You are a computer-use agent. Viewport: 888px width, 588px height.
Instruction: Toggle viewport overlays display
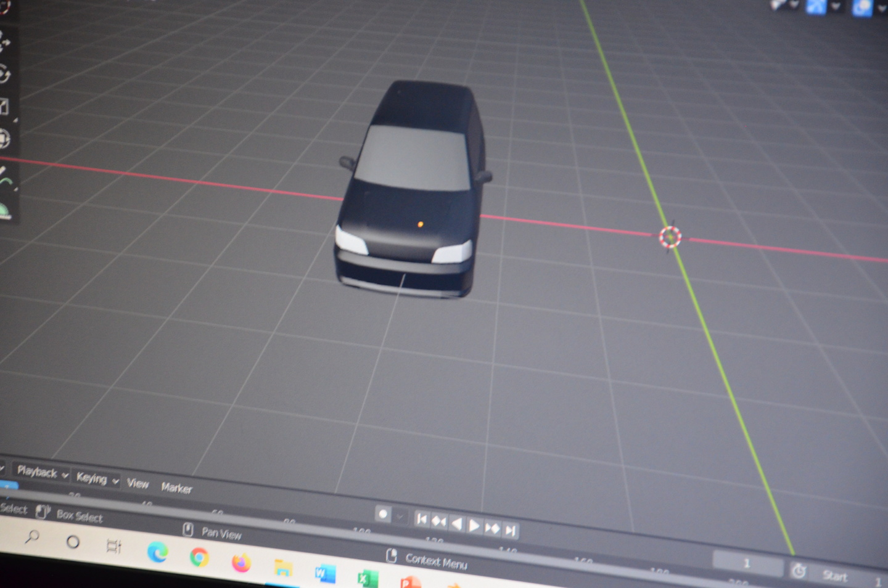(x=862, y=7)
